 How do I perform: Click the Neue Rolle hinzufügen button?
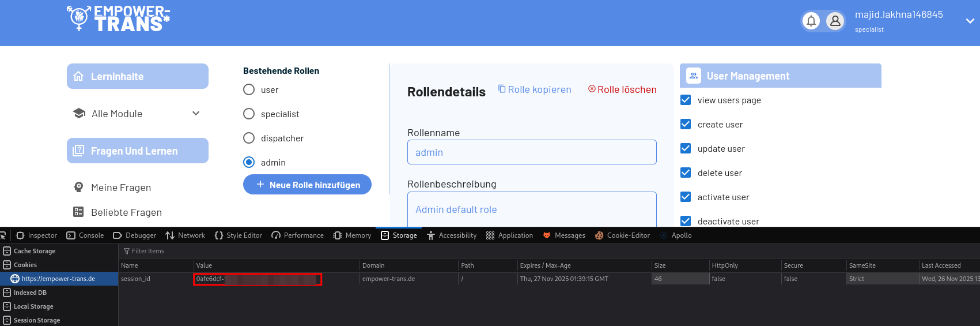307,185
